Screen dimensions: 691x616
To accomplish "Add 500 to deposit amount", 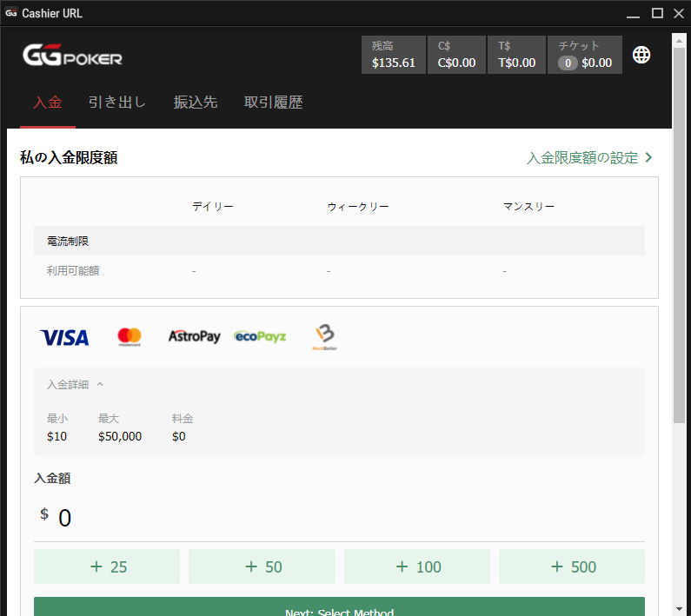I will pos(572,566).
